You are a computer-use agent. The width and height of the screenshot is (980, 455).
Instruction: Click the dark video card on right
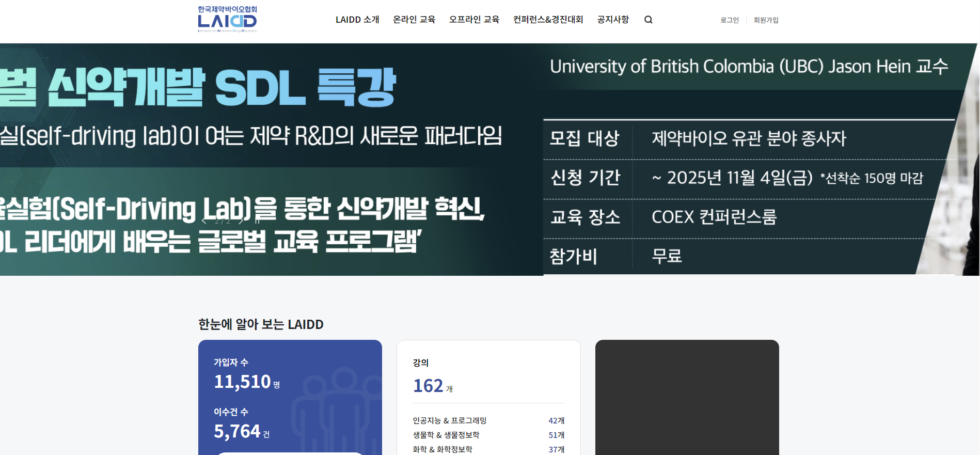(687, 397)
